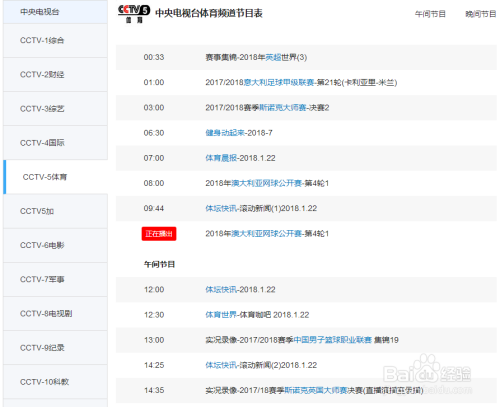Open 意大利足球甲级联赛 link at 01:00
The height and width of the screenshot is (407, 500).
[x=279, y=82]
